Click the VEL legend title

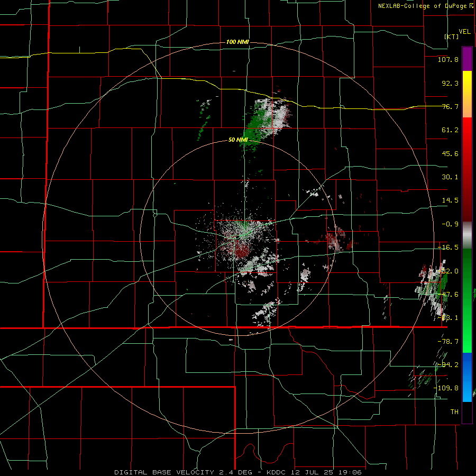[464, 32]
